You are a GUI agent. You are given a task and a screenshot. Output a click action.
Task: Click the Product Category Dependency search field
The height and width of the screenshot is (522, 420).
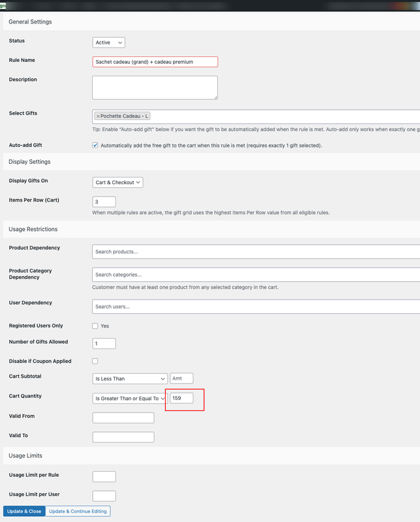(x=256, y=275)
